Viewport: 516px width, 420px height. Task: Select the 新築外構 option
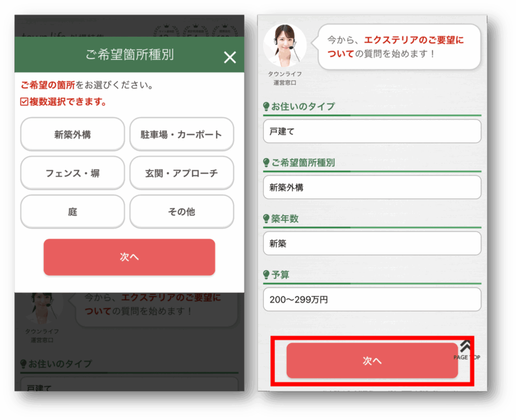pyautogui.click(x=72, y=134)
